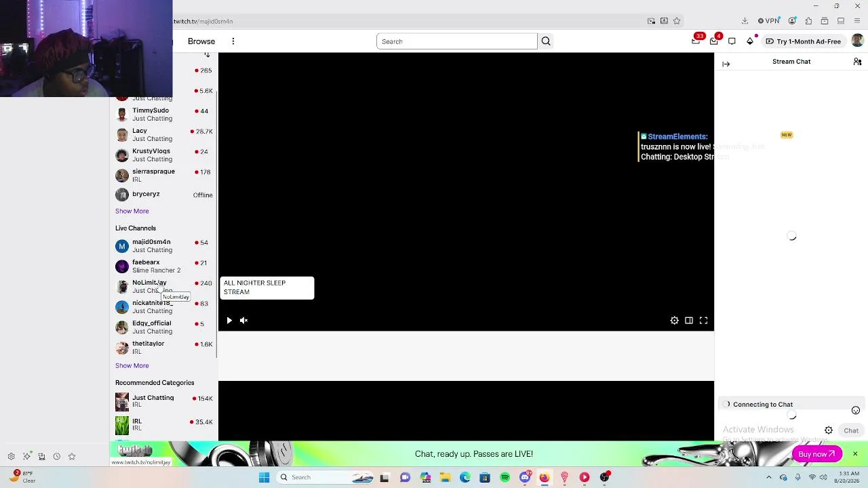Click the Twitch search magnifier button
Screen dimensions: 868x488
pos(546,41)
